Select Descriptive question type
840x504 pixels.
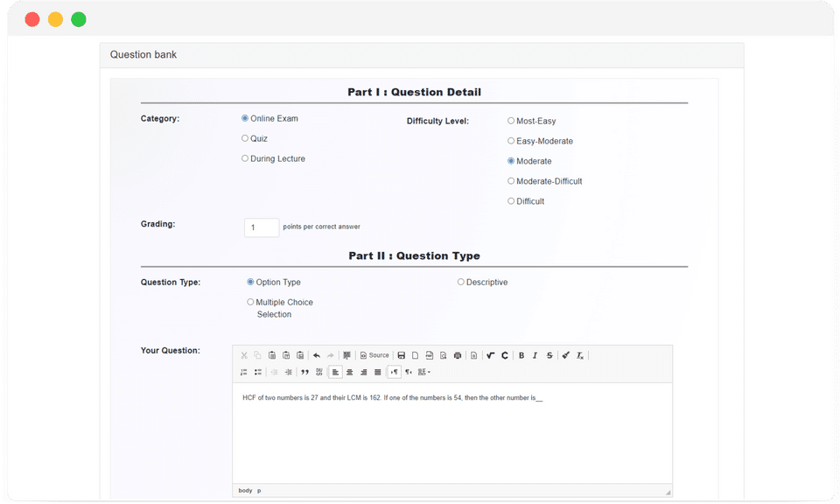[461, 283]
